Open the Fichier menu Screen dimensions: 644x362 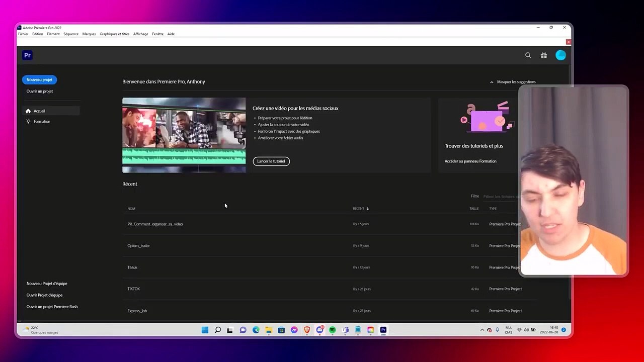coord(23,34)
